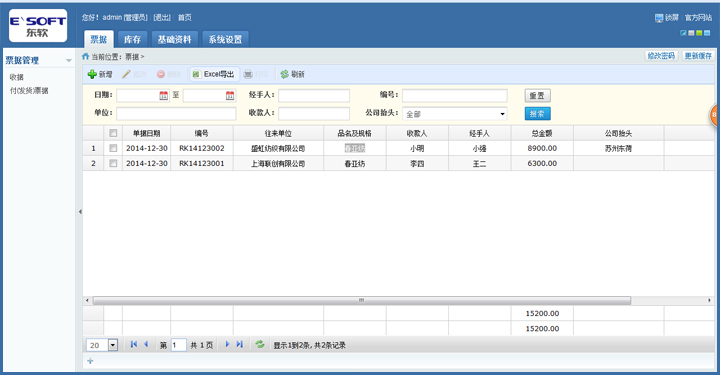720x375 pixels.
Task: Open 收据 in the sidebar
Action: [17, 77]
